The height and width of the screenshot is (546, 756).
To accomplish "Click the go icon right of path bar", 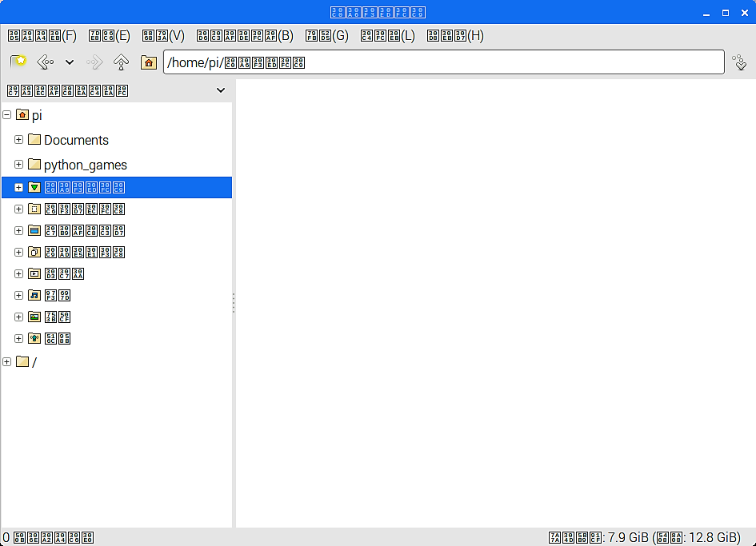I will (740, 62).
